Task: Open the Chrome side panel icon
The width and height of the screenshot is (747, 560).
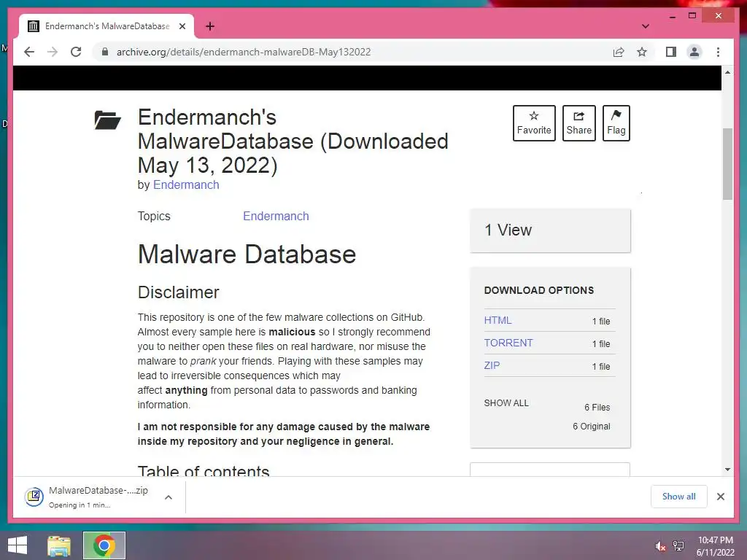Action: coord(671,52)
